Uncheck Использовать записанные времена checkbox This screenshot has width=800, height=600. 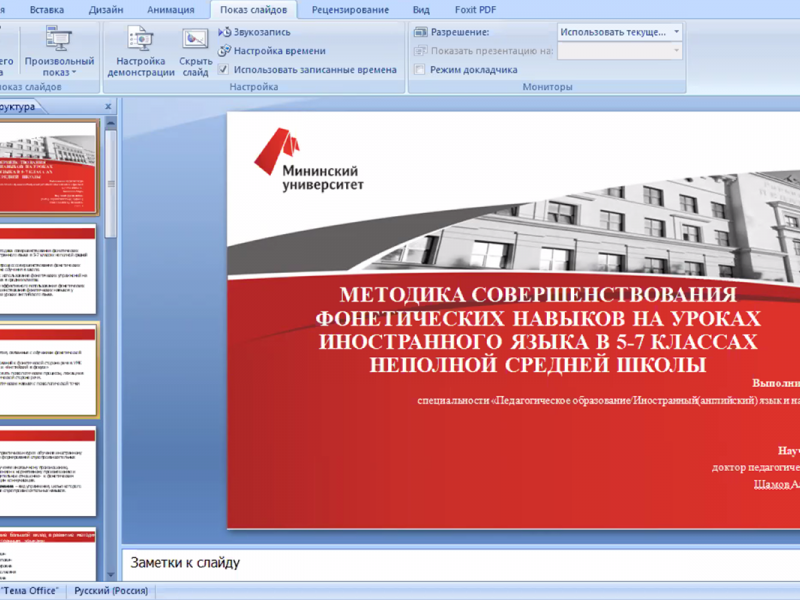point(224,70)
